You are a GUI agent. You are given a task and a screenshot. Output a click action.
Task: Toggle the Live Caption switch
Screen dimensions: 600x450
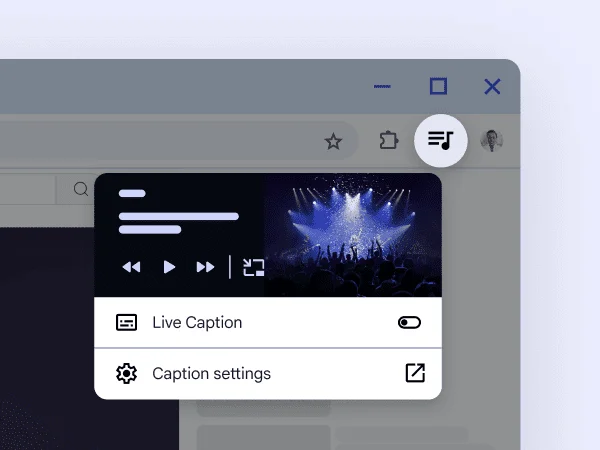[409, 323]
